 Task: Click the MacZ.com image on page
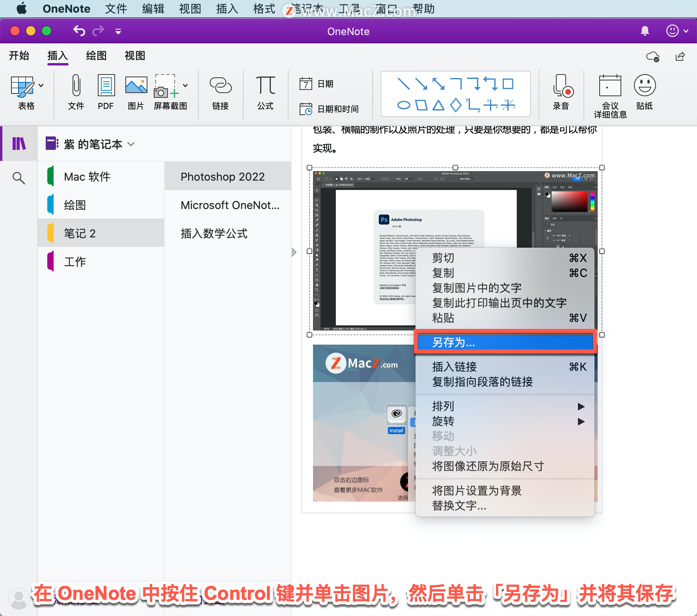(x=364, y=423)
